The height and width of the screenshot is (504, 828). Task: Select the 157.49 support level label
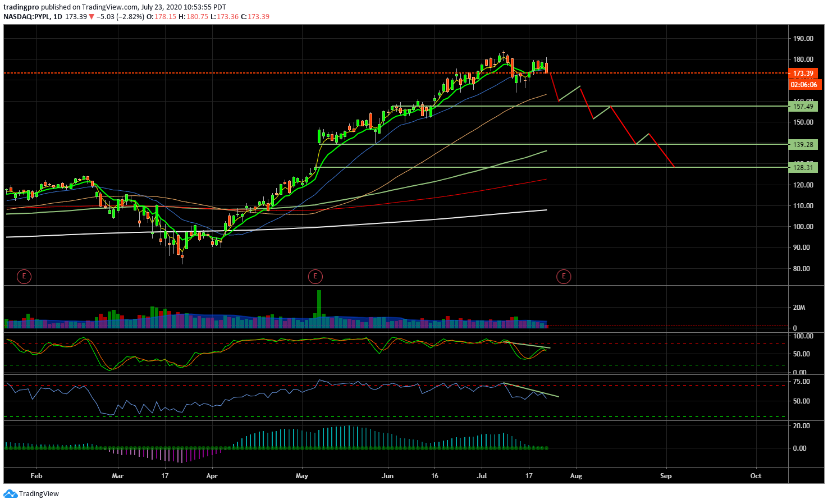803,107
